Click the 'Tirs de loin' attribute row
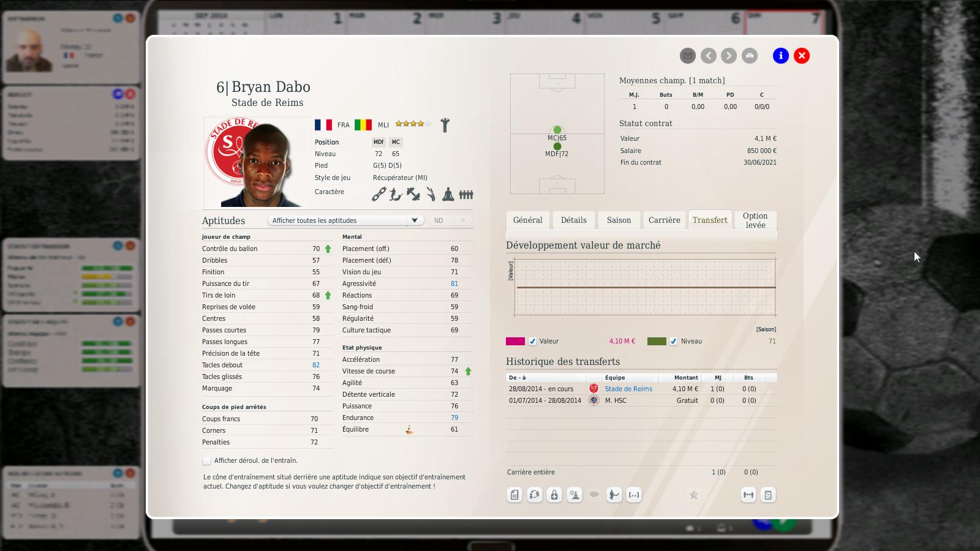The image size is (980, 551). tap(267, 295)
